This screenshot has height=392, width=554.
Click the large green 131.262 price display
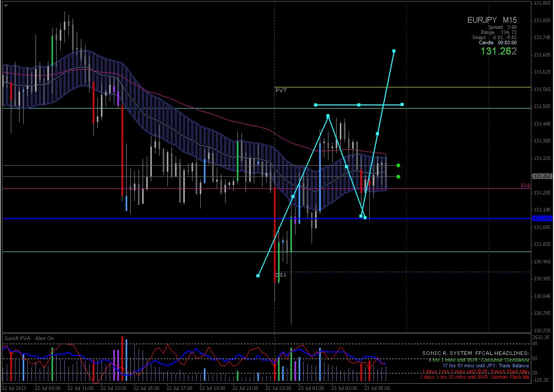[498, 51]
